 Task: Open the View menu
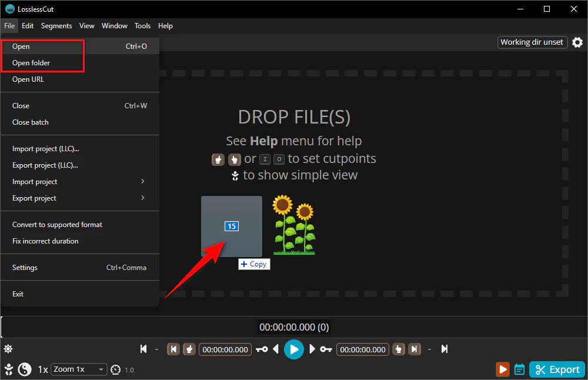(x=86, y=26)
